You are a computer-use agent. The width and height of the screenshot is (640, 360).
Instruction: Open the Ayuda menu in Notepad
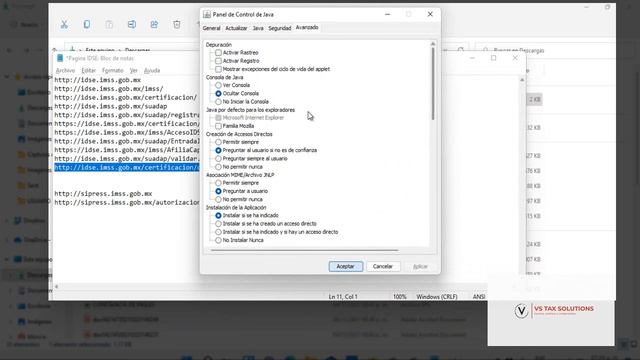[x=152, y=71]
